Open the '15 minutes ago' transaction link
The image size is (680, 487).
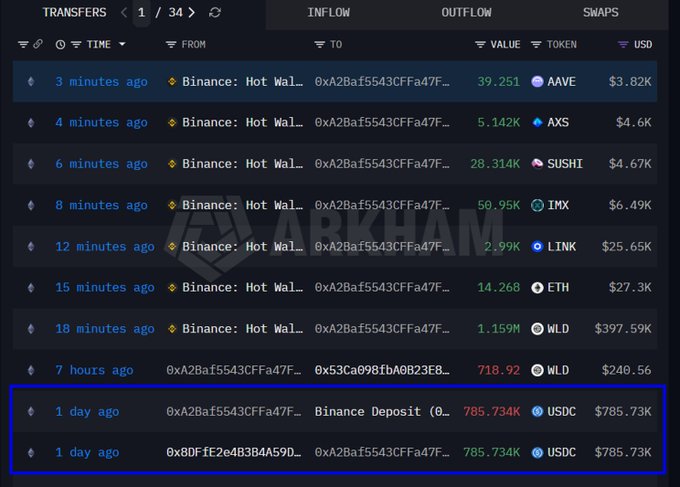pos(105,288)
